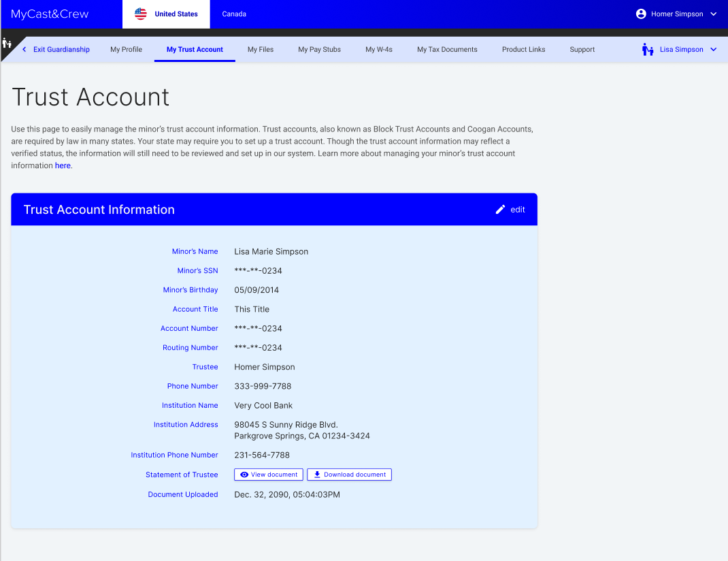Image resolution: width=728 pixels, height=561 pixels.
Task: Click the 'Trust Account' page title
Action: click(x=90, y=97)
